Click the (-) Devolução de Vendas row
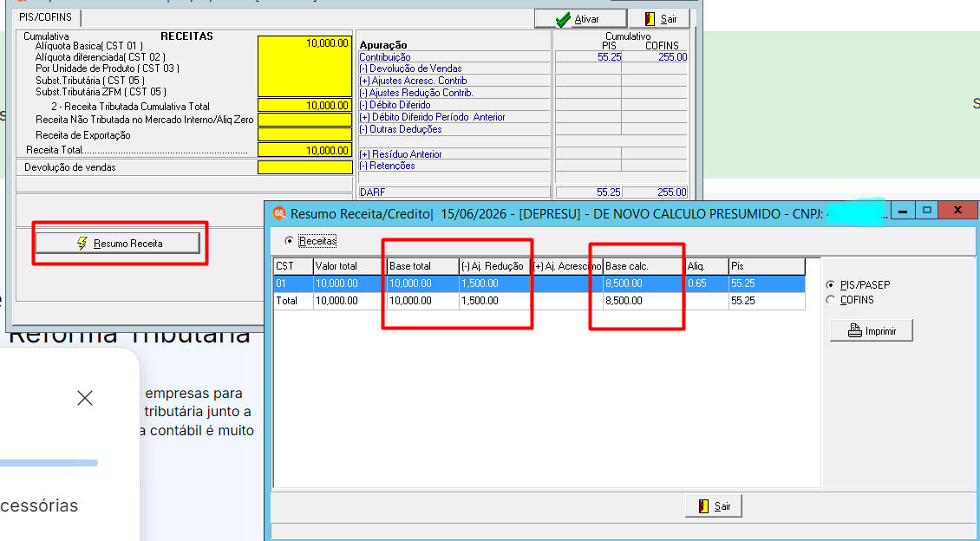The image size is (980, 541). (x=454, y=68)
